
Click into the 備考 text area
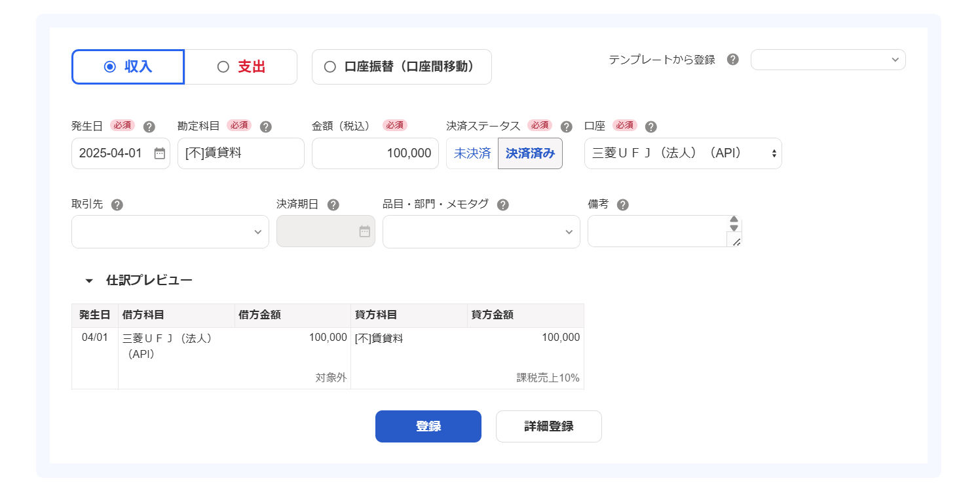coord(658,231)
